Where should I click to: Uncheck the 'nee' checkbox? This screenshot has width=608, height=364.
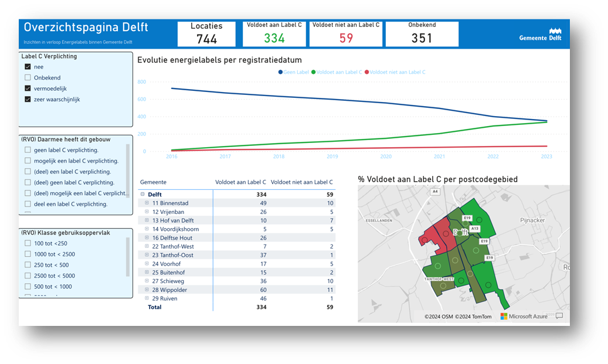click(28, 67)
